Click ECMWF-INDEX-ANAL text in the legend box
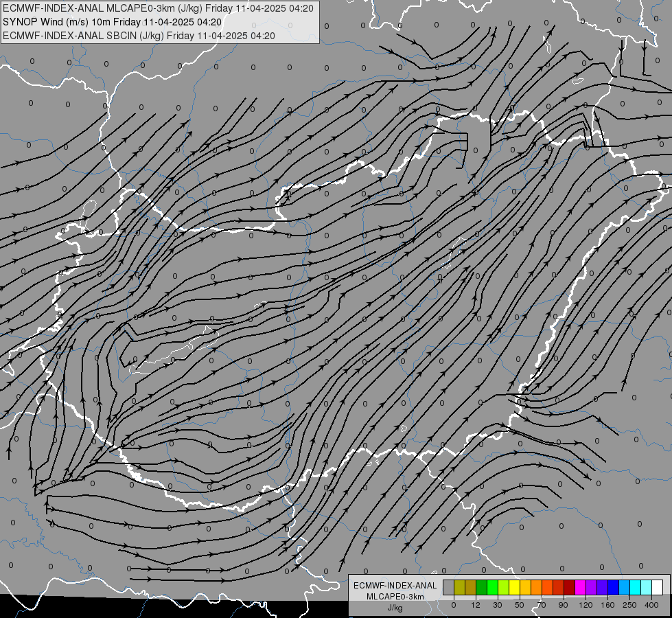This screenshot has width=672, height=618. point(395,586)
